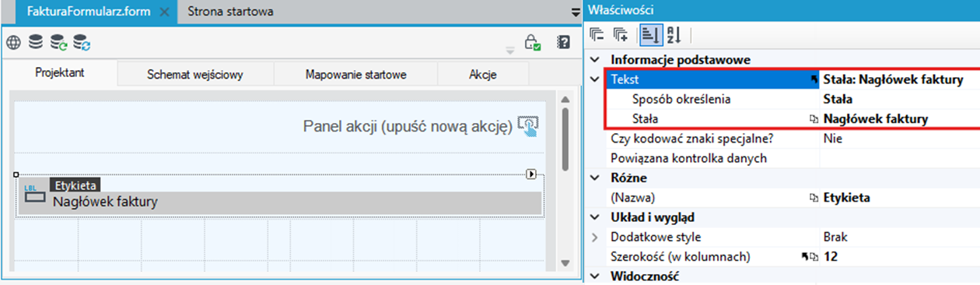Edit the (Nazwa) value Etykieta
The width and height of the screenshot is (980, 285).
point(846,198)
